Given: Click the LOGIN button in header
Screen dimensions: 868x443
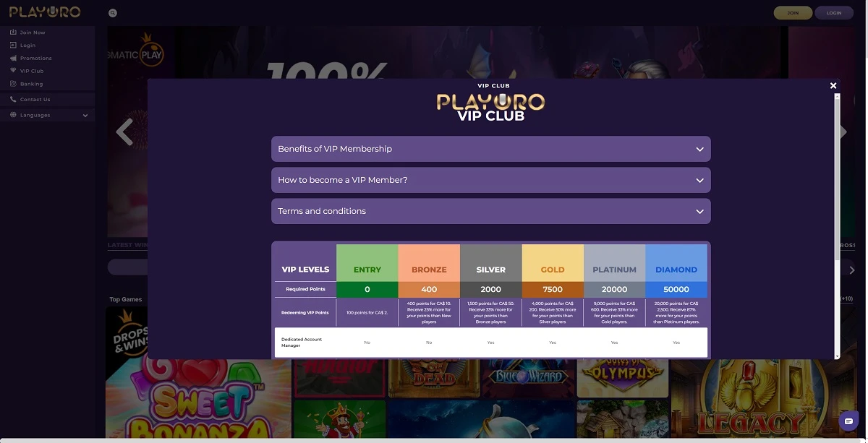Looking at the screenshot, I should point(834,12).
